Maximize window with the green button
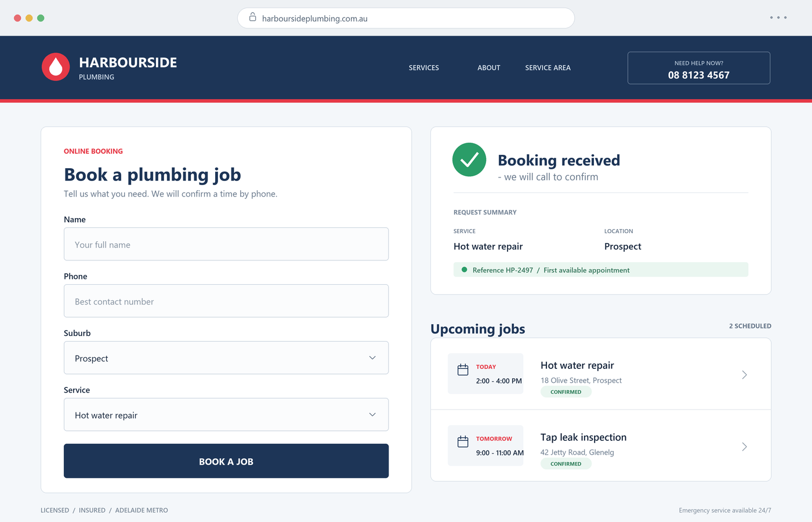 point(41,18)
